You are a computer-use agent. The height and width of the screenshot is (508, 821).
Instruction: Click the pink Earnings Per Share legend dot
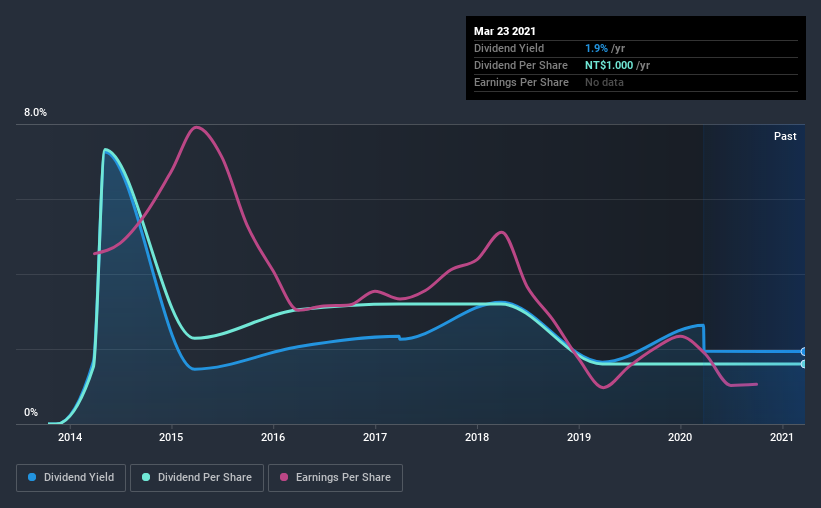pos(284,477)
